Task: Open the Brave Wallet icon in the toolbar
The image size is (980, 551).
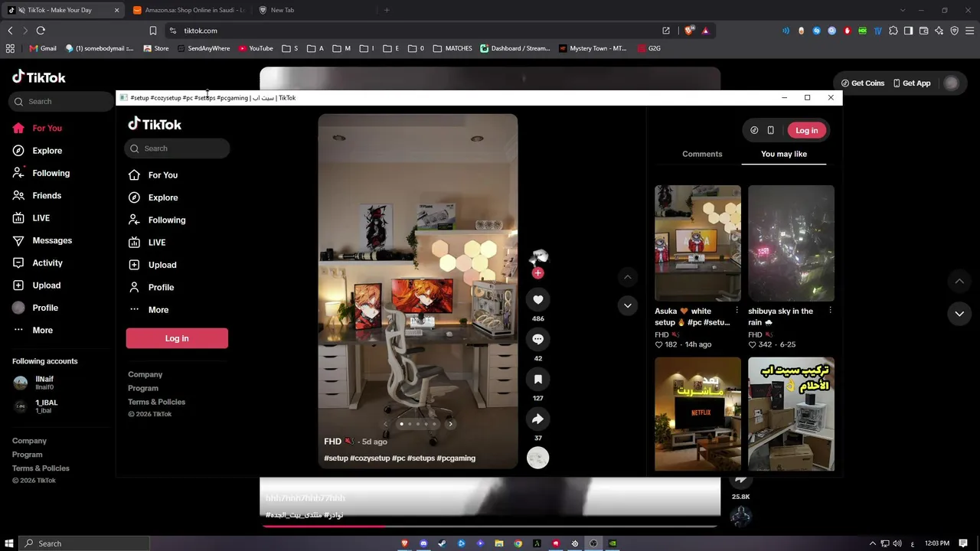Action: (x=923, y=31)
